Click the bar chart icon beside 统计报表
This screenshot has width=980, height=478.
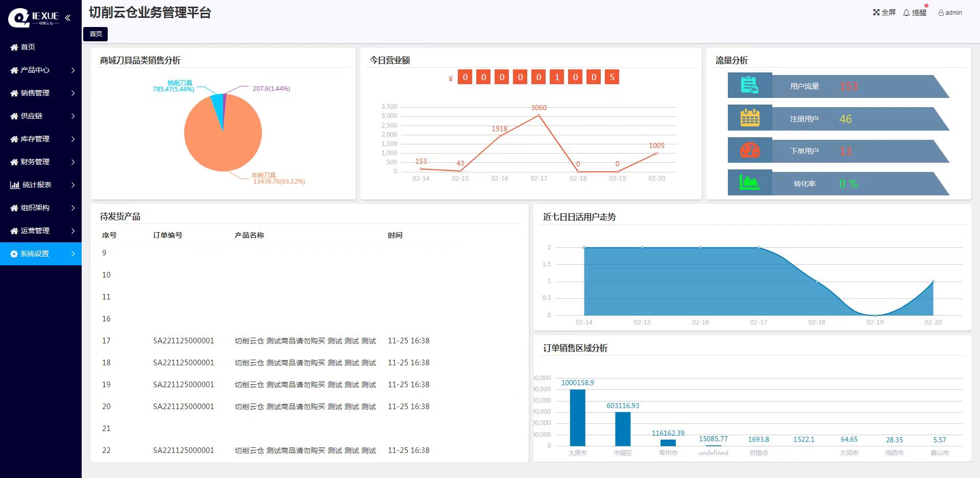pos(15,185)
